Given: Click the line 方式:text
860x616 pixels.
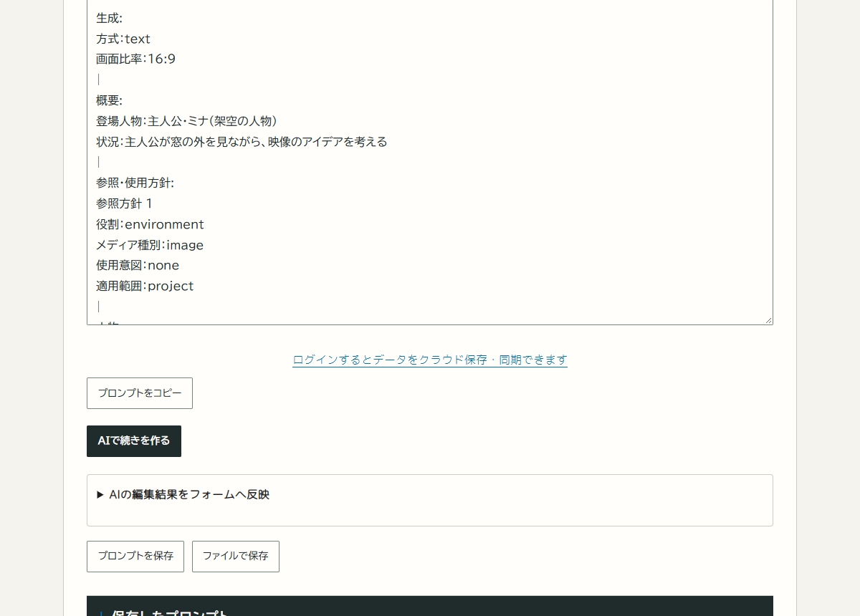Looking at the screenshot, I should 123,39.
